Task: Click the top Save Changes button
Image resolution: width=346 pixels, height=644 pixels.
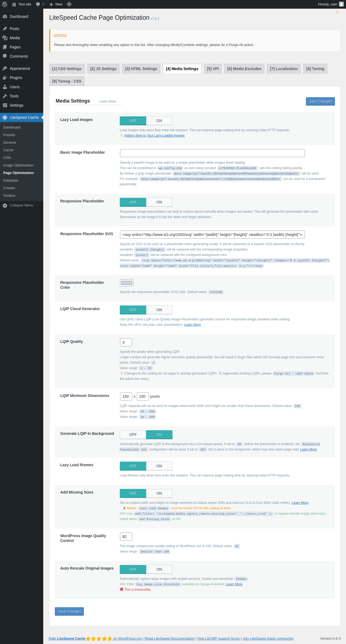Action: [320, 101]
